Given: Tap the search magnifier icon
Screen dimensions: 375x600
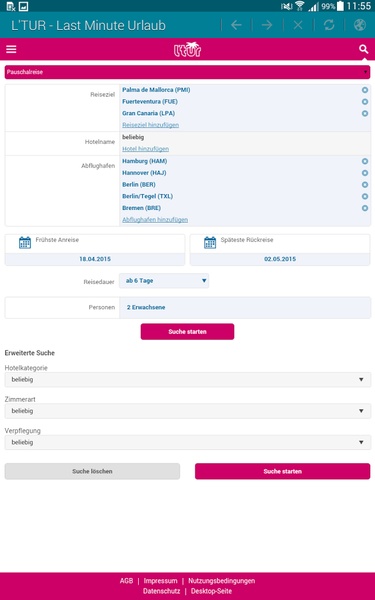Looking at the screenshot, I should (x=363, y=49).
